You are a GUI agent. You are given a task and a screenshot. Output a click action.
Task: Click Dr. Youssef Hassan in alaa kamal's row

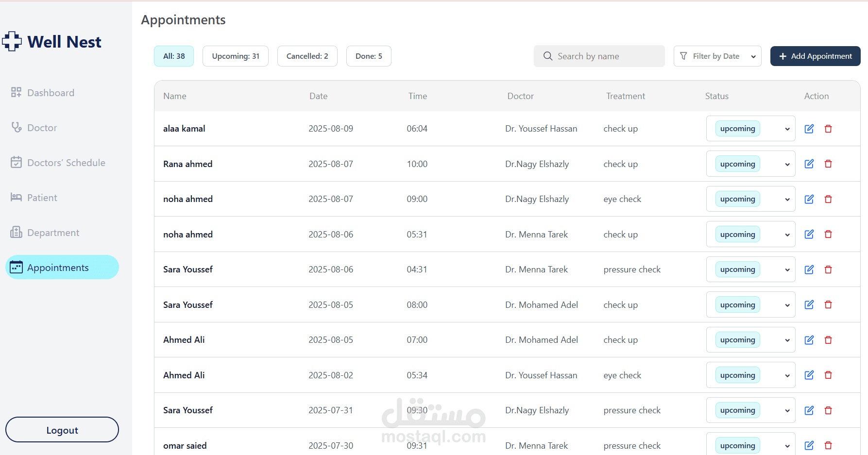(x=541, y=129)
